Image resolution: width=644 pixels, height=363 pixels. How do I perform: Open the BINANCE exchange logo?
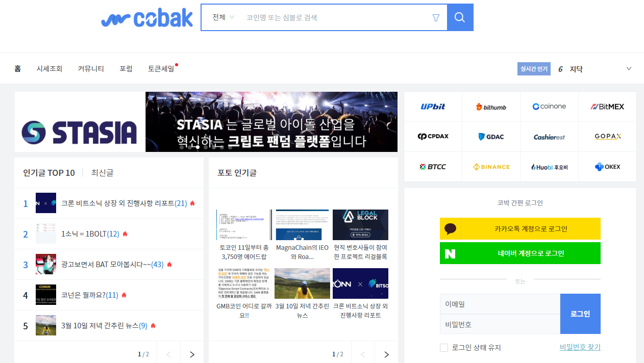[491, 167]
